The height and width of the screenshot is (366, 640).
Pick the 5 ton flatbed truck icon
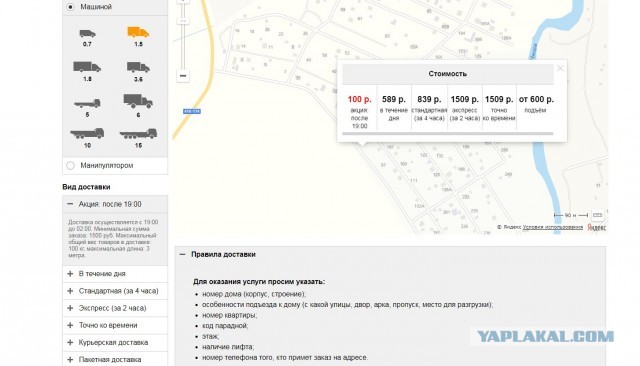click(87, 103)
